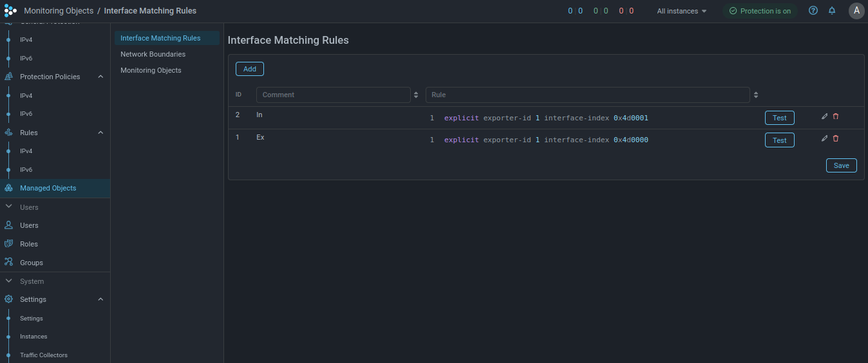Collapse the Settings section in sidebar

(100, 299)
